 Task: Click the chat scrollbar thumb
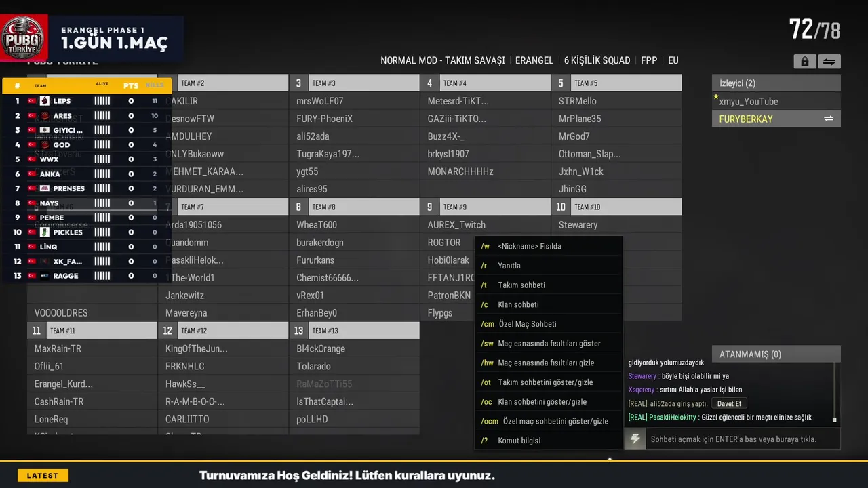click(x=835, y=420)
